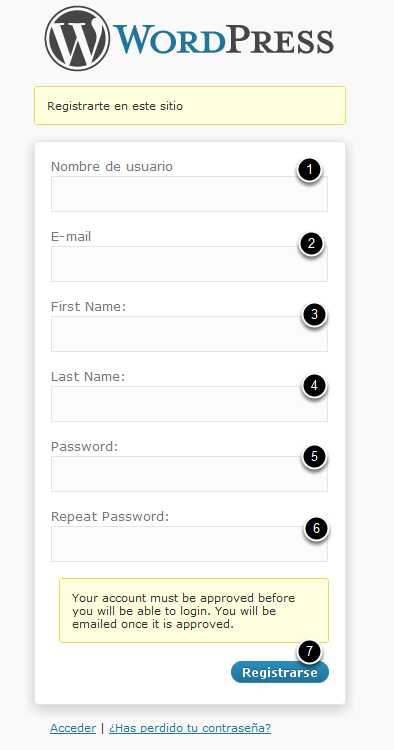Focus the Password input field

pyautogui.click(x=189, y=474)
